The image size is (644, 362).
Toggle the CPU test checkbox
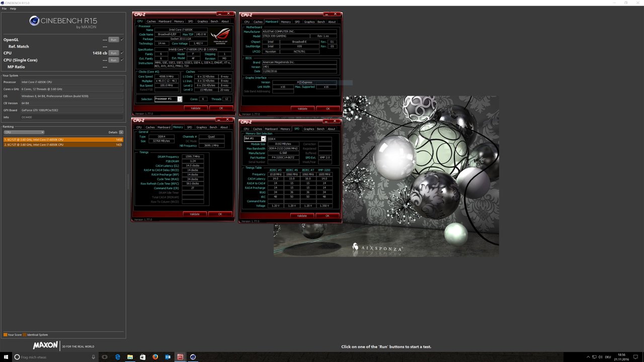tap(122, 53)
